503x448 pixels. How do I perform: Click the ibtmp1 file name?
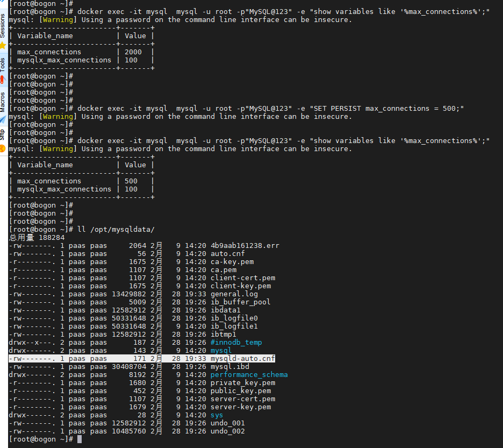point(223,335)
